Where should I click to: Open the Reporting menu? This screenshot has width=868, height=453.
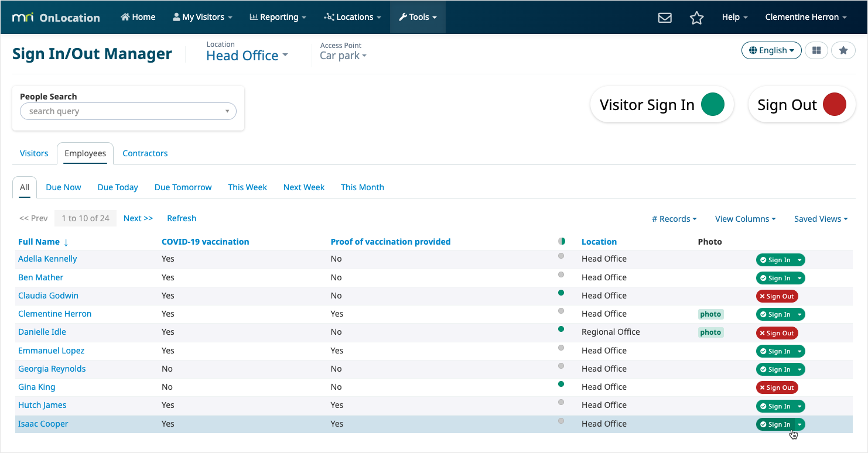tap(278, 17)
